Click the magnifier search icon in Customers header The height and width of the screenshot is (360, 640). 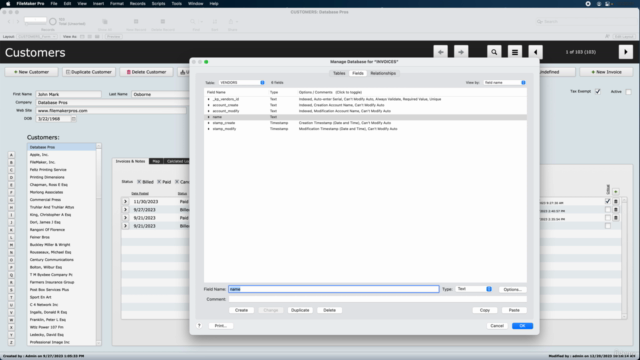[494, 52]
